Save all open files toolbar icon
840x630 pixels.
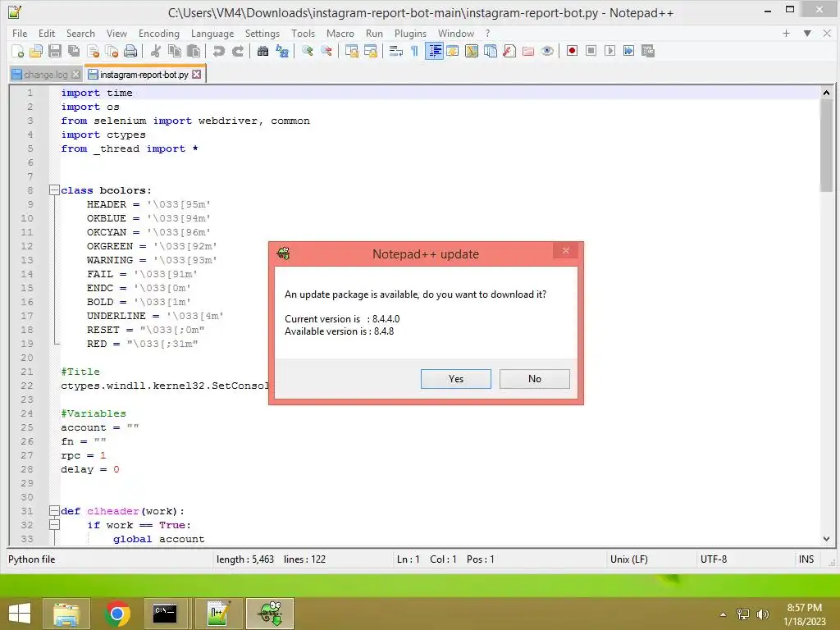[74, 51]
